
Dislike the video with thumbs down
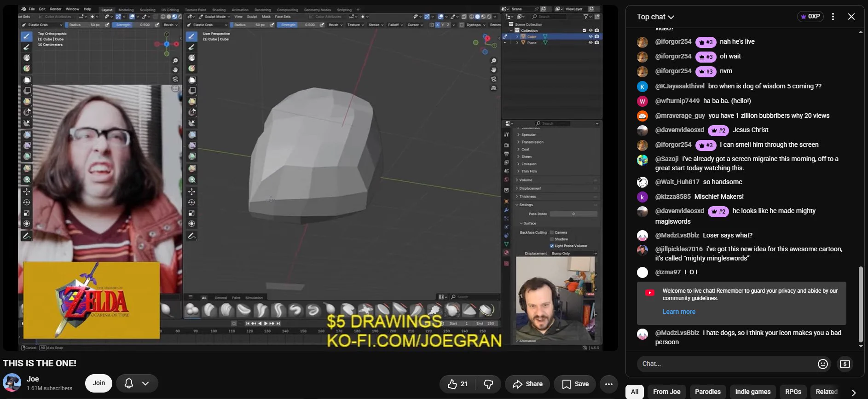[x=488, y=384]
